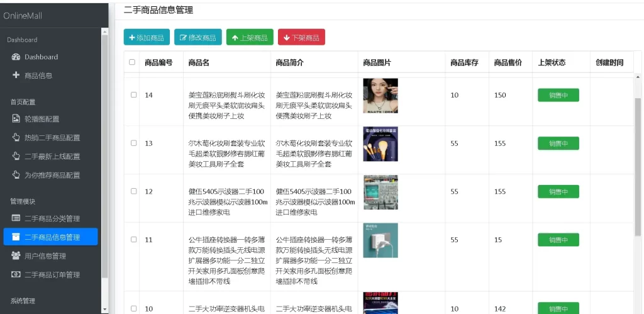Check the checkbox for product 13

tap(133, 143)
